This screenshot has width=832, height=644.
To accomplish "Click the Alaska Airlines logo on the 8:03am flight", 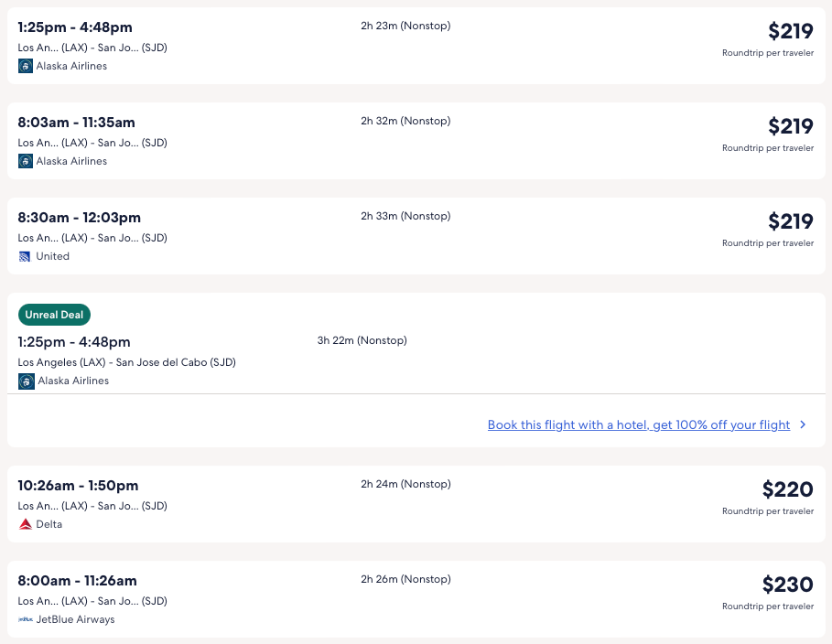I will [26, 161].
